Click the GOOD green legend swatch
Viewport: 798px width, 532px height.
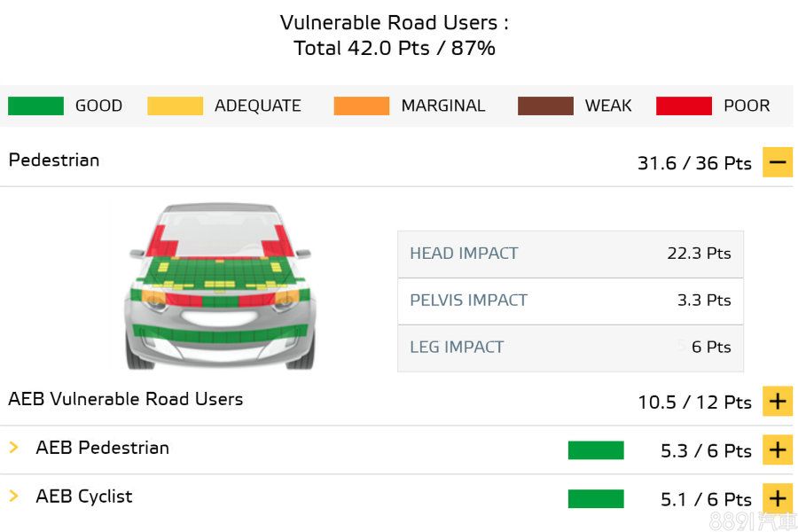[x=35, y=106]
